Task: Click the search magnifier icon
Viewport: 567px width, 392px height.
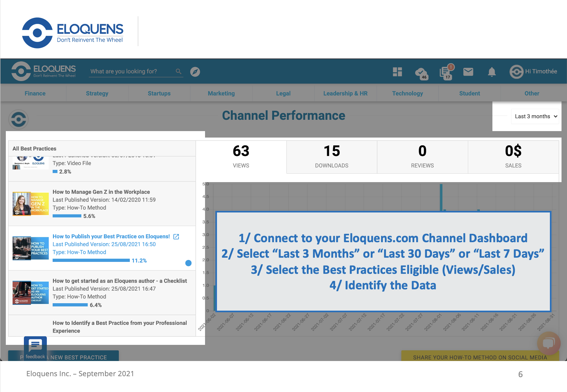Action: point(179,71)
